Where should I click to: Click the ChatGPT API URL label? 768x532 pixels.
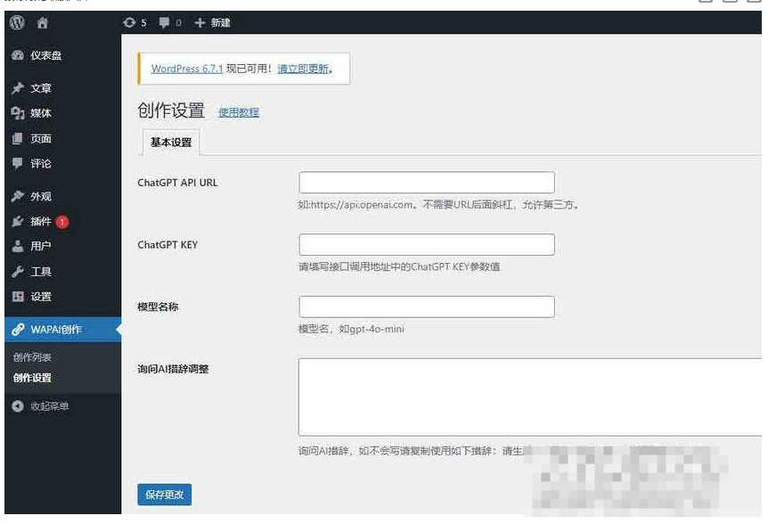[177, 183]
